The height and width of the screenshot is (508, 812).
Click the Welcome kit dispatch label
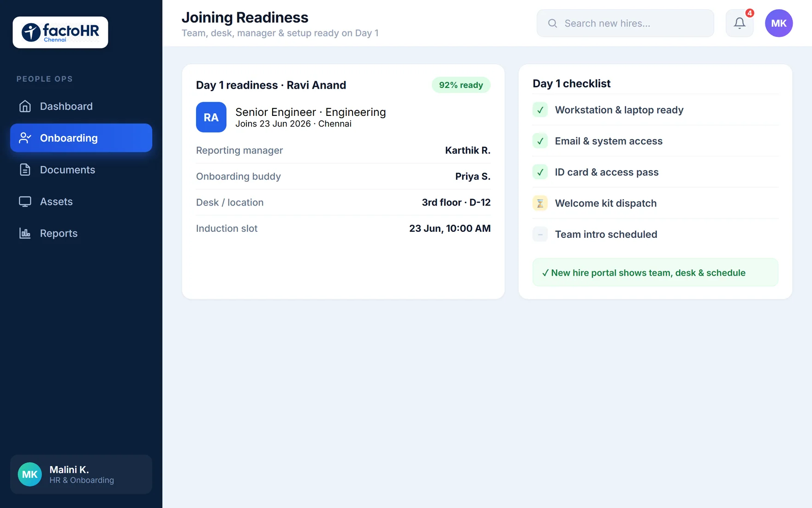click(x=606, y=203)
